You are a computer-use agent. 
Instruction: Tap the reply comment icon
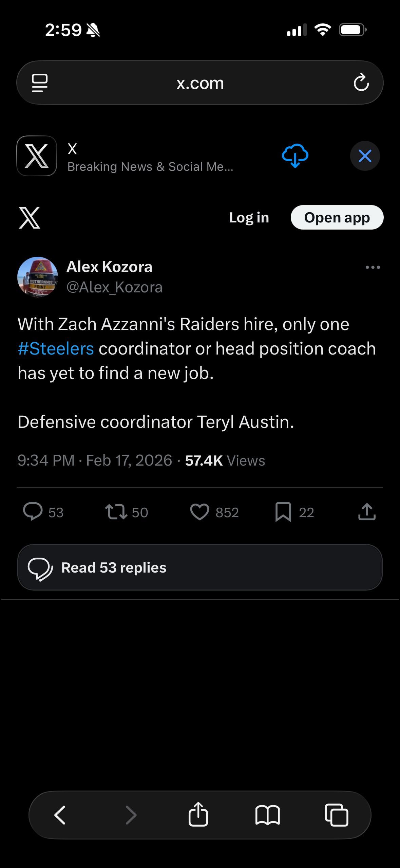[x=33, y=512]
